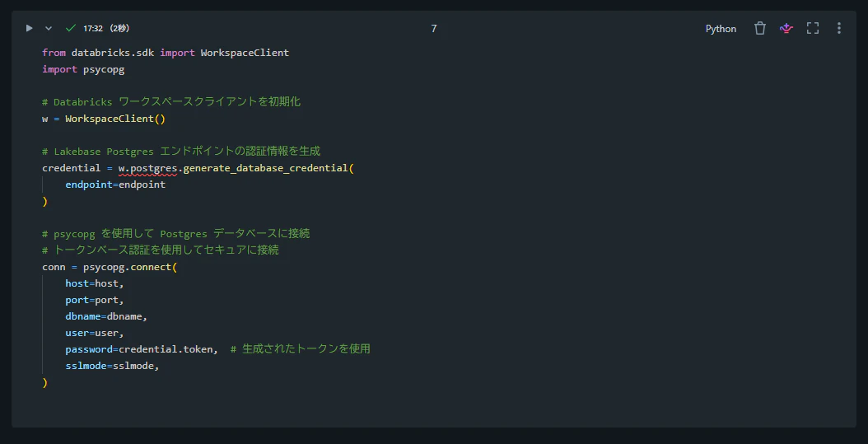
Task: Click the underlined w.postgres warning text
Action: pos(147,168)
